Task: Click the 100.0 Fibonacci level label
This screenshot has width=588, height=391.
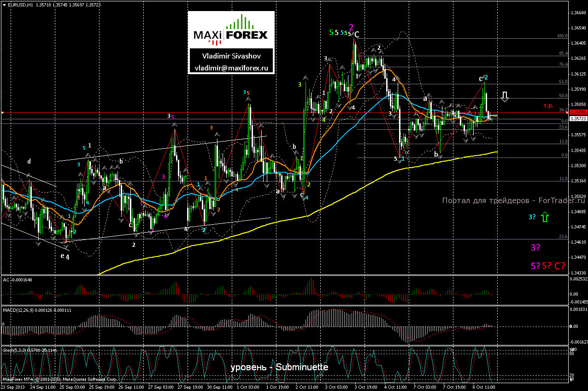Action: 562,35
